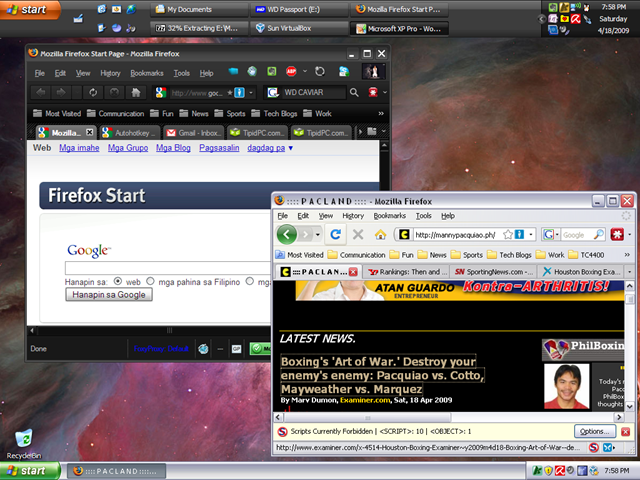Open Tools menu in PACLAND Firefox window
Image resolution: width=640 pixels, height=480 pixels.
424,216
